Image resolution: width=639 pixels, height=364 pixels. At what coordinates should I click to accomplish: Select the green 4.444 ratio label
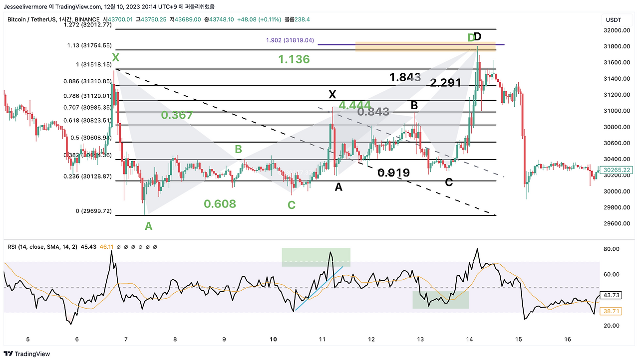pyautogui.click(x=354, y=105)
